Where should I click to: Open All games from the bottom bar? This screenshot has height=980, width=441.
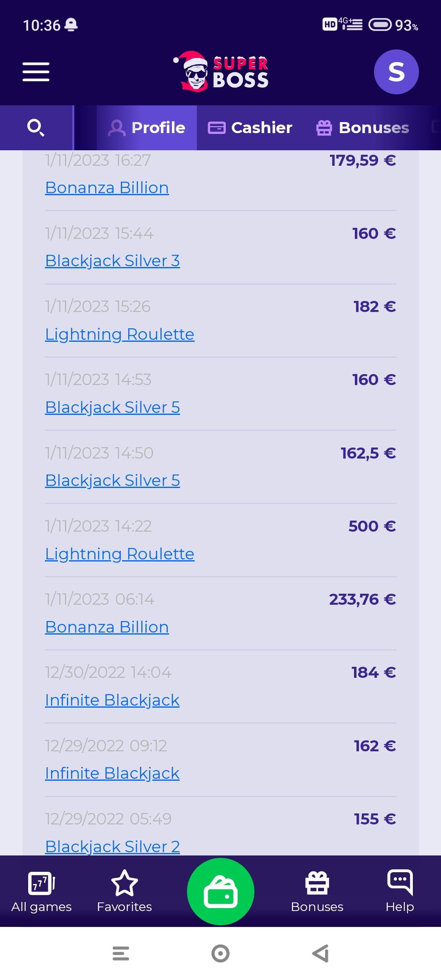(x=41, y=891)
